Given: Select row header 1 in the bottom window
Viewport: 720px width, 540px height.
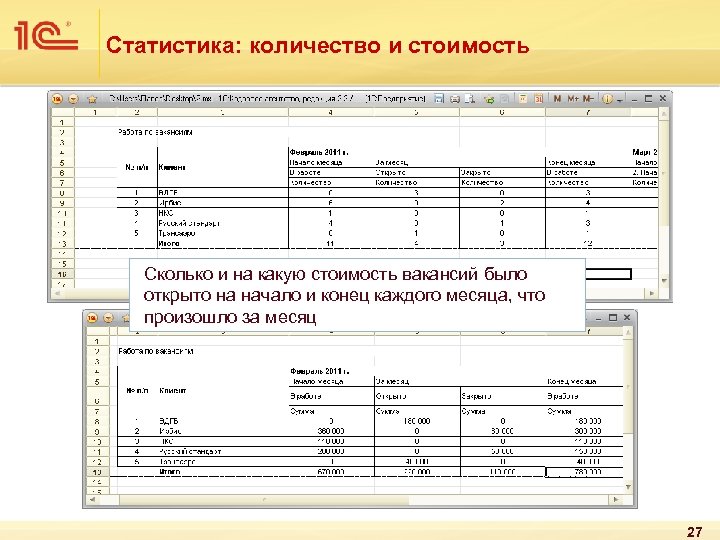Looking at the screenshot, I should pyautogui.click(x=97, y=341).
